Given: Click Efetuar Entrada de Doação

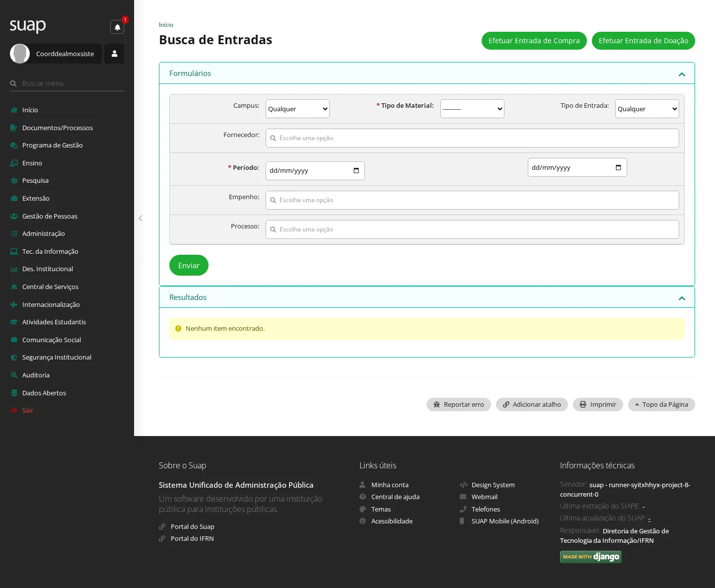Looking at the screenshot, I should [x=643, y=41].
